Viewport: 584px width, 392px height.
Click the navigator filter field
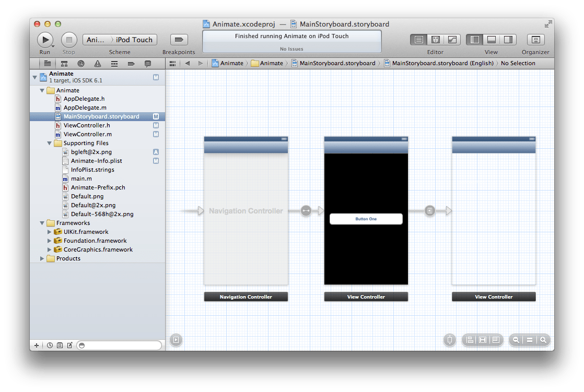tap(119, 346)
